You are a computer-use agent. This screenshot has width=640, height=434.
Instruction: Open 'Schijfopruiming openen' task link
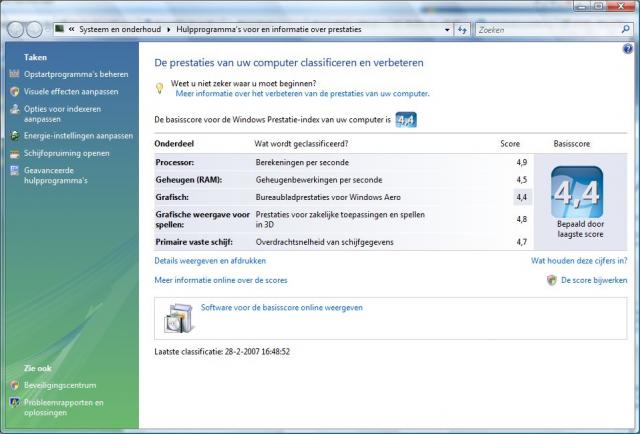click(67, 153)
